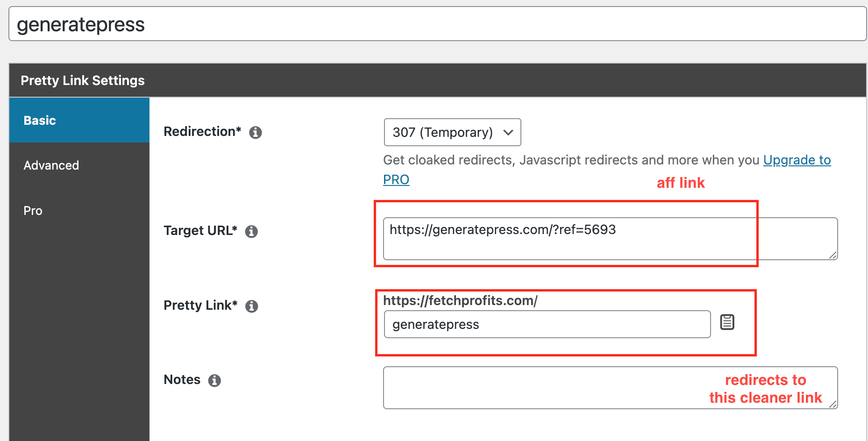Click the Notes textarea resize handle
This screenshot has height=441, width=868.
coord(833,405)
